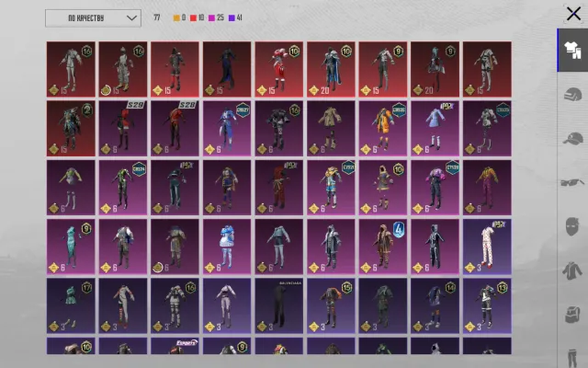
Task: Select the light blue hoodie outfit
Action: coord(279,247)
